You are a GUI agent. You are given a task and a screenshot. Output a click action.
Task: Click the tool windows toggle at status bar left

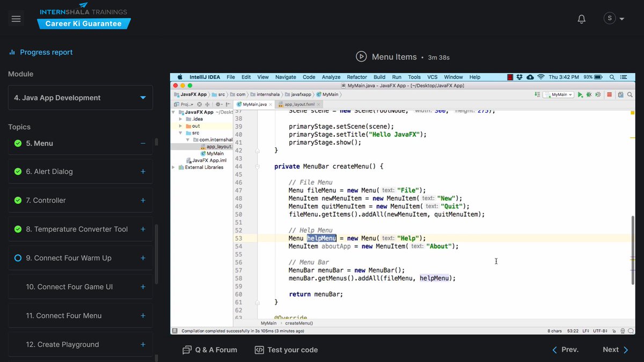(x=174, y=331)
